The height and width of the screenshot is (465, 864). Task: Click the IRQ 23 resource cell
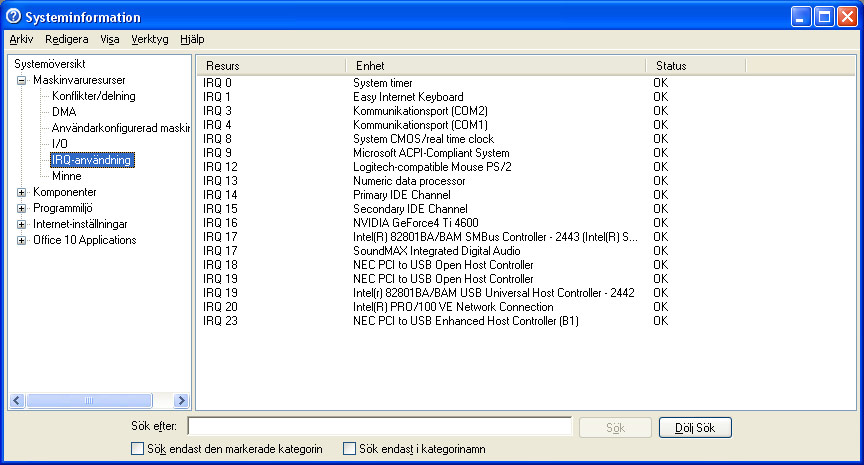220,321
